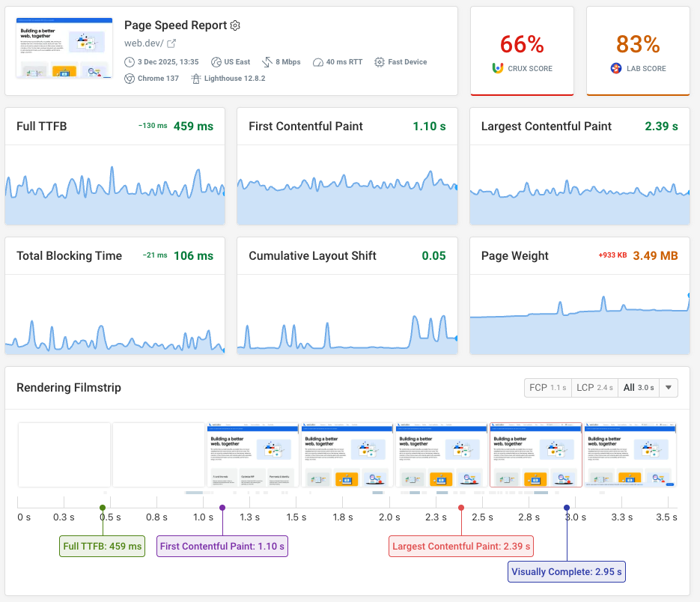Click the Chrome logo on CRUX SCORE

click(x=497, y=68)
